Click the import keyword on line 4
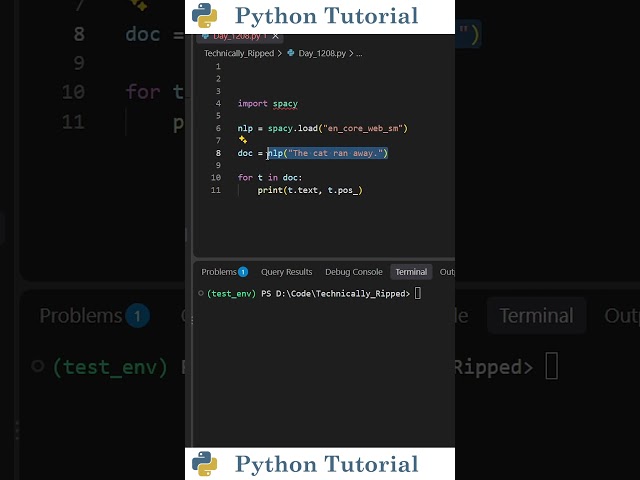 [x=253, y=103]
